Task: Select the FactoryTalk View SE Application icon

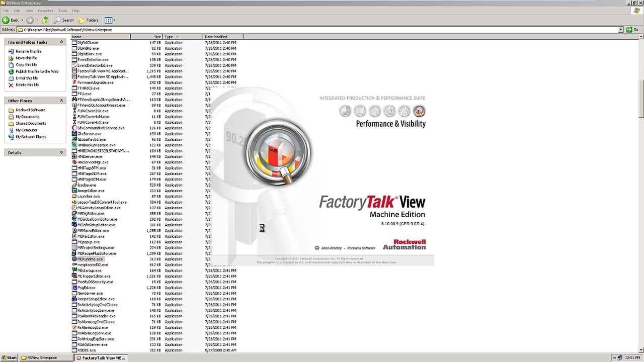Action: point(74,77)
